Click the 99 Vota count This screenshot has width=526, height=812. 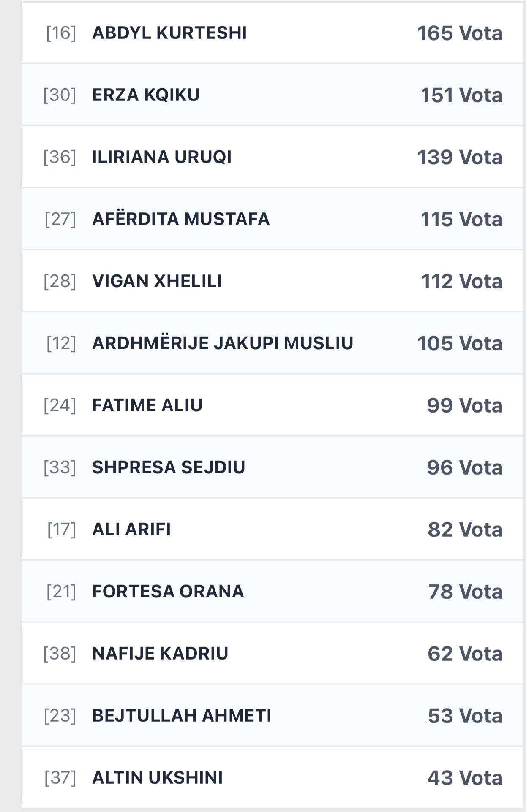tap(464, 405)
